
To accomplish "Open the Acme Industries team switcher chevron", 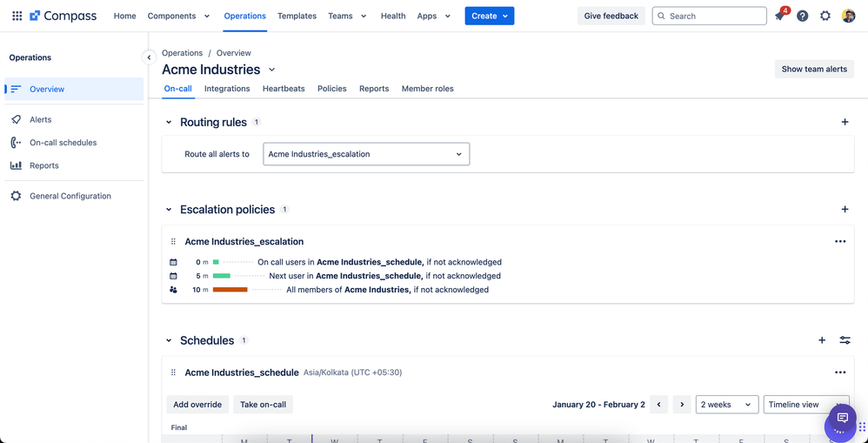I will click(x=272, y=70).
